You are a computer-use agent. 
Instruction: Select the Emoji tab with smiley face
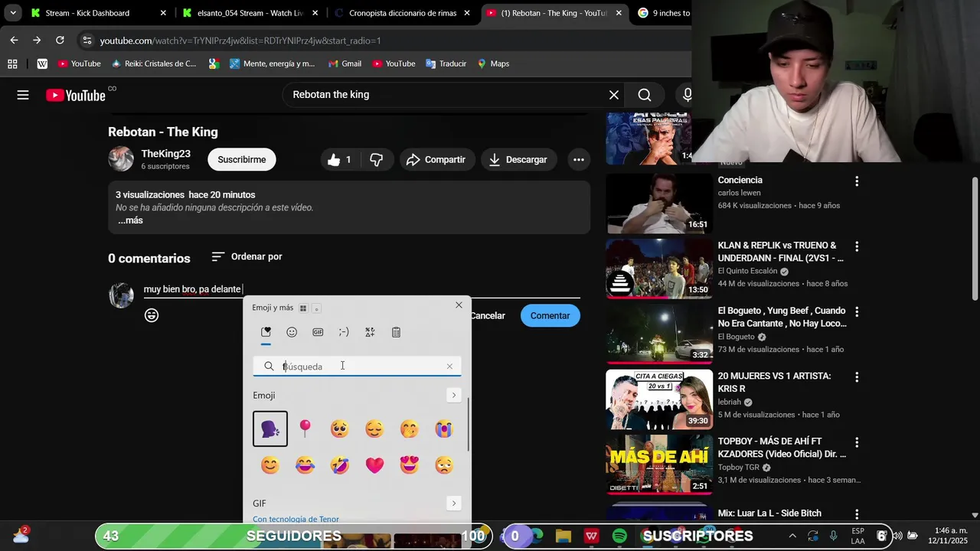tap(292, 332)
